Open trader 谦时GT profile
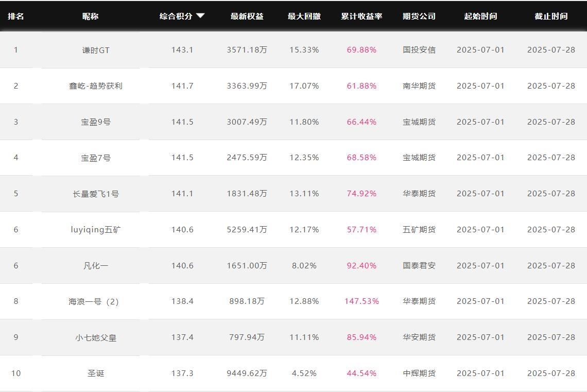Screen dimensions: 587x392 coord(96,50)
